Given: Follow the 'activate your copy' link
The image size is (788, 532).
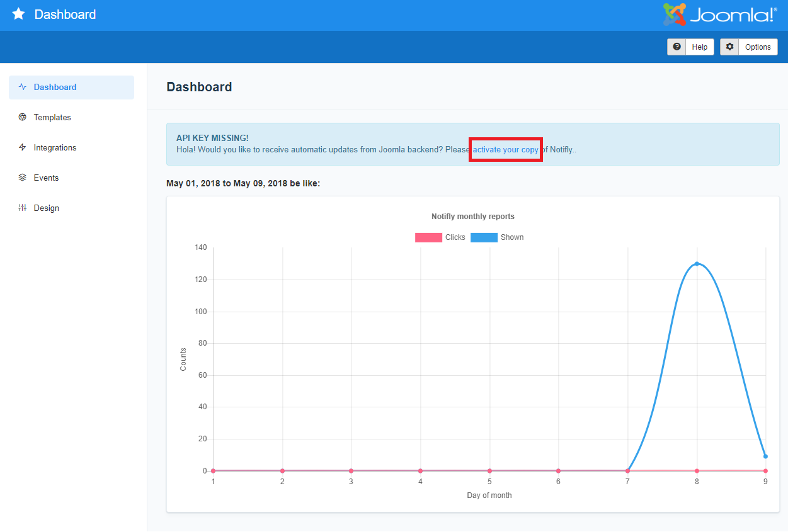Looking at the screenshot, I should click(x=505, y=150).
